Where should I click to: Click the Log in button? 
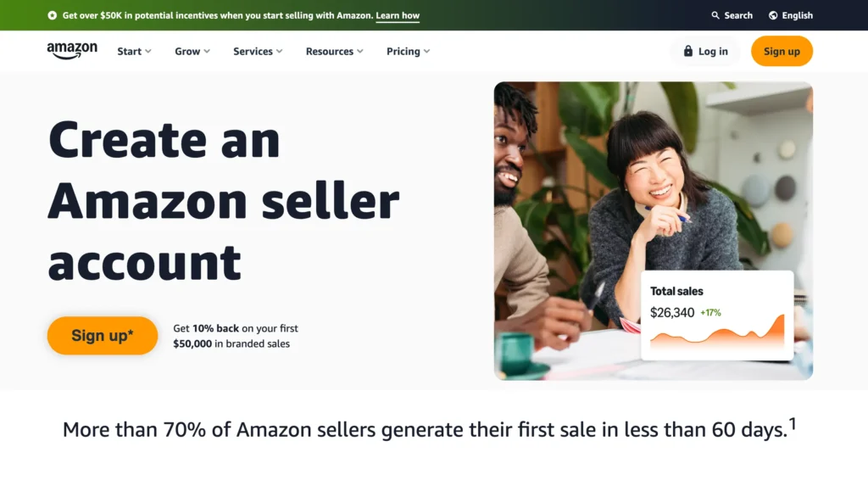pos(705,51)
